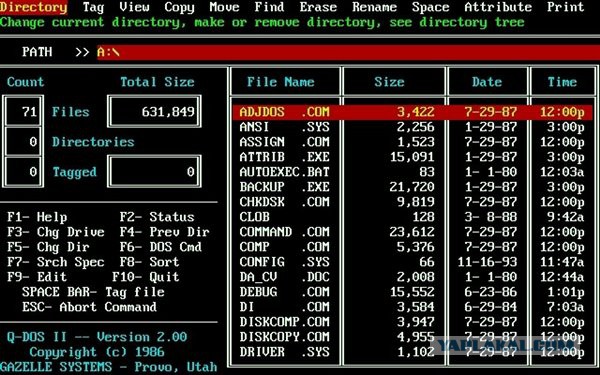Click F9- Edit shortcut label
The width and height of the screenshot is (600, 375).
tap(37, 277)
